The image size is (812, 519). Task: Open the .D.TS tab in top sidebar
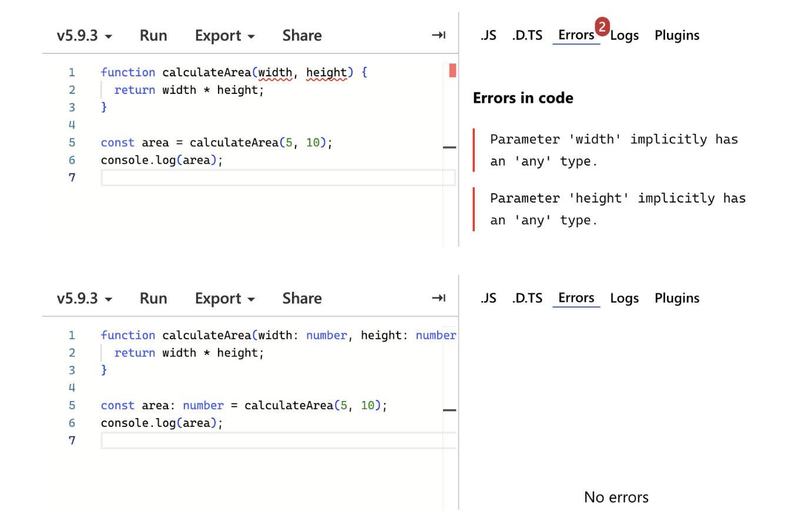(x=527, y=36)
